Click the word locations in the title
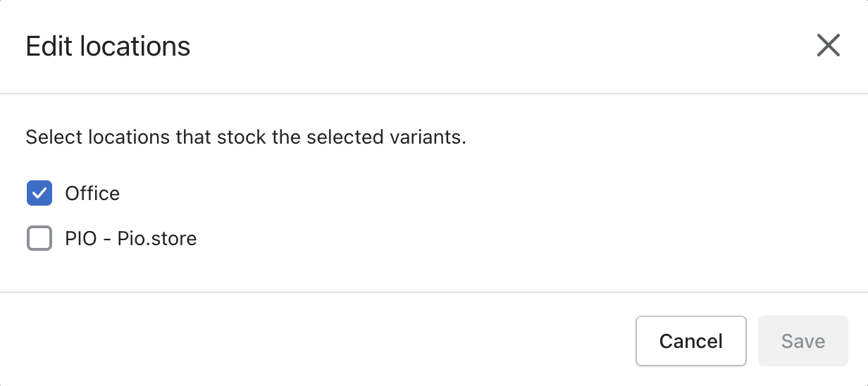The height and width of the screenshot is (386, 868). (135, 46)
